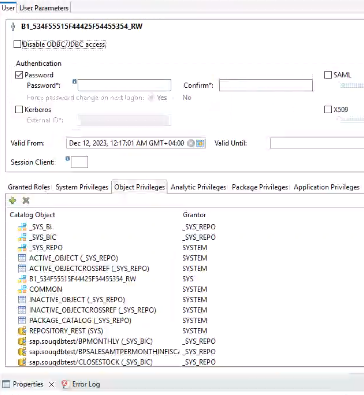Image resolution: width=364 pixels, height=395 pixels.
Task: Click the remove privilege X icon
Action: tap(26, 200)
